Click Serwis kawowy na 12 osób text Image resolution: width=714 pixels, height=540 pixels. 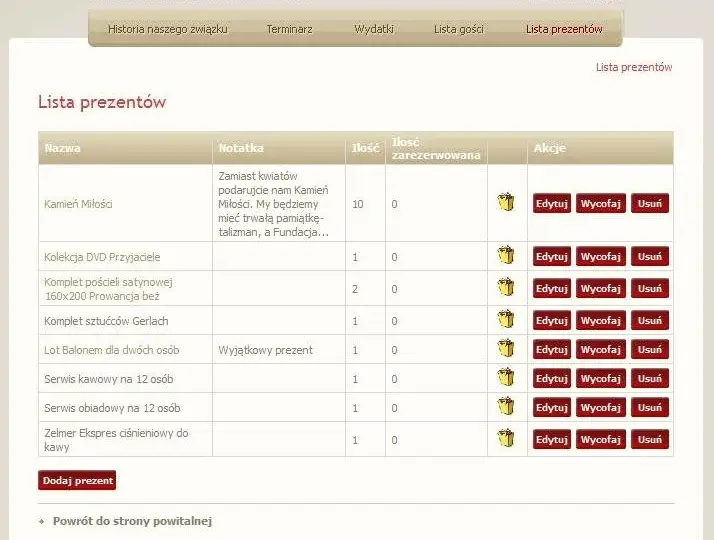(108, 379)
